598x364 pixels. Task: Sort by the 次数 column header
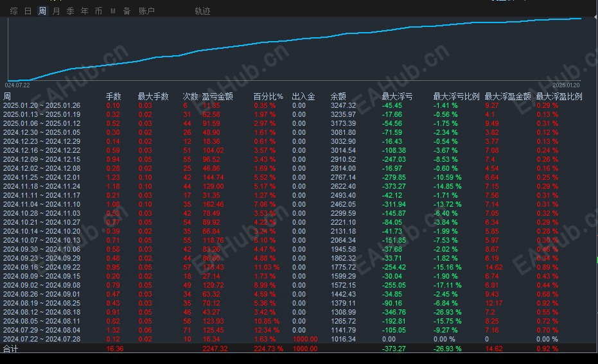(190, 96)
